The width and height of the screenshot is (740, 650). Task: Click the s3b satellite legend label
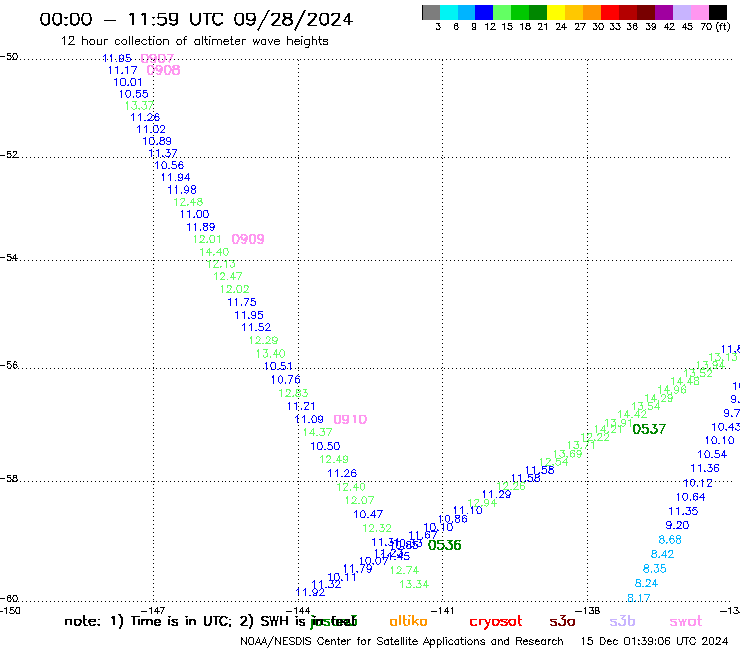click(x=622, y=621)
